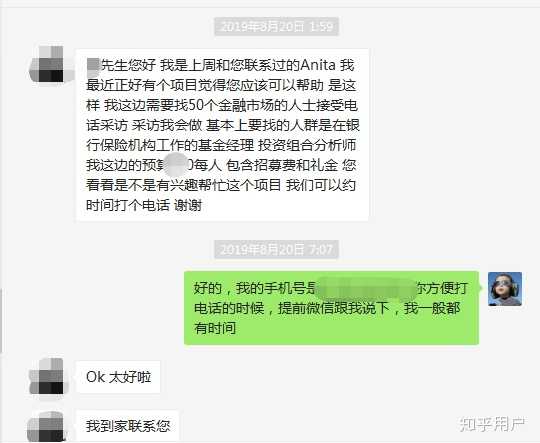Screen dimensions: 540x443
Task: Click the "Ok 太好啦" message bubble
Action: (118, 377)
